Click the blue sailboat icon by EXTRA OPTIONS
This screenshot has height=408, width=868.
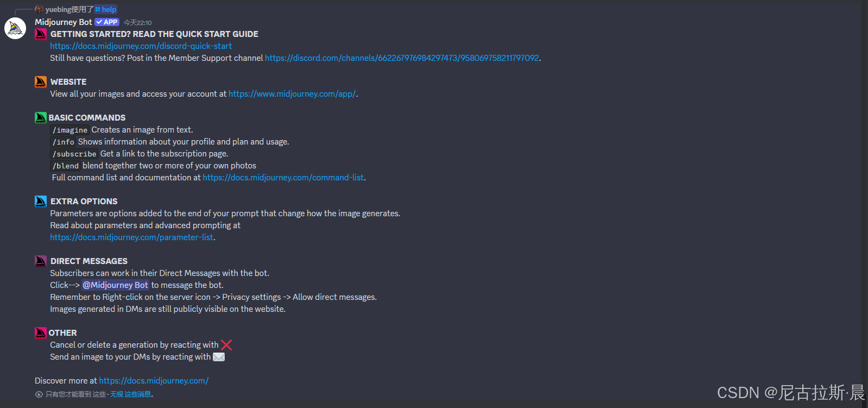[x=41, y=201]
